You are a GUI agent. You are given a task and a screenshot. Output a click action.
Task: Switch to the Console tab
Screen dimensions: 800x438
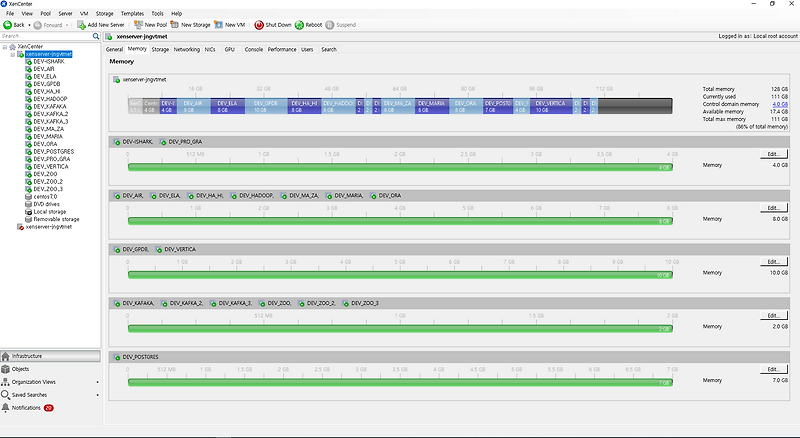pos(254,50)
